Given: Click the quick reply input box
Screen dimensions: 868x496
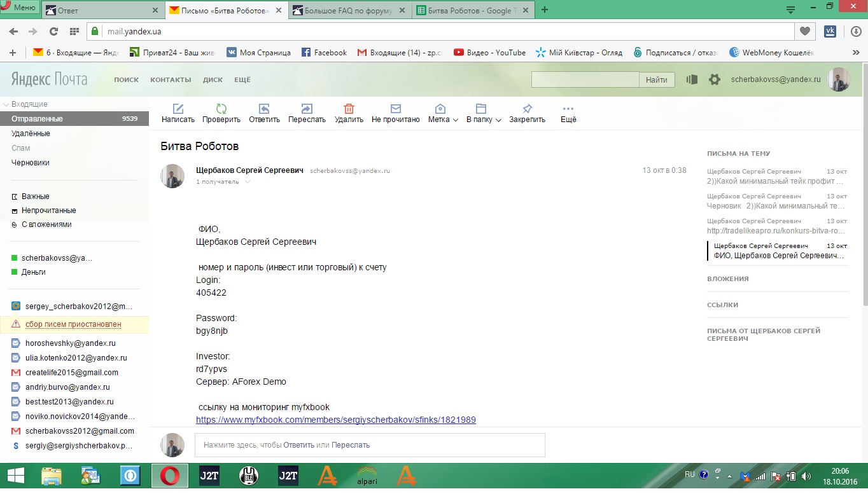Looking at the screenshot, I should (370, 445).
